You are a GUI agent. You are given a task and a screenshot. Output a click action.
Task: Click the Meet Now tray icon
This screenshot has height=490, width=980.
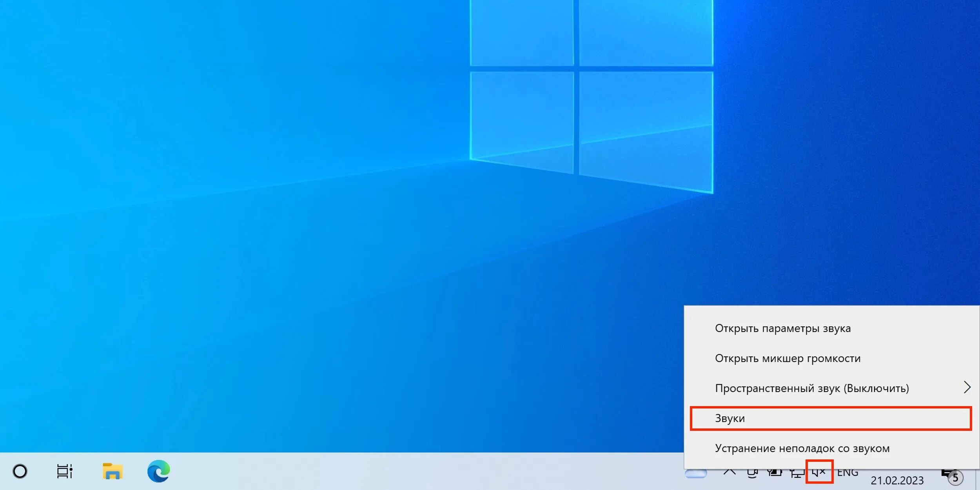coord(752,473)
